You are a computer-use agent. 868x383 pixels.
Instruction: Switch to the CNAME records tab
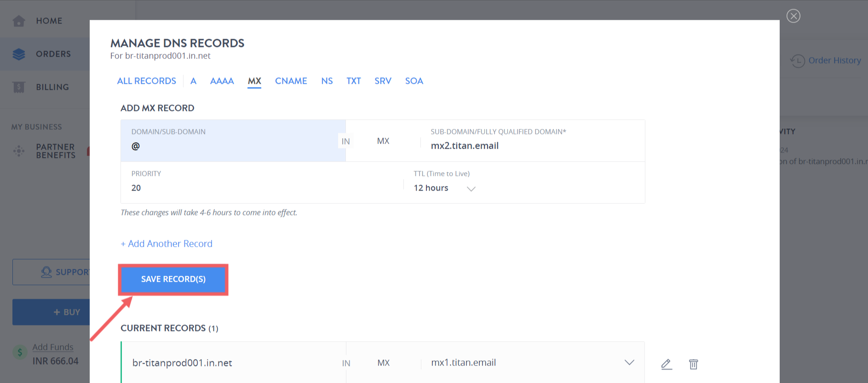pyautogui.click(x=291, y=81)
